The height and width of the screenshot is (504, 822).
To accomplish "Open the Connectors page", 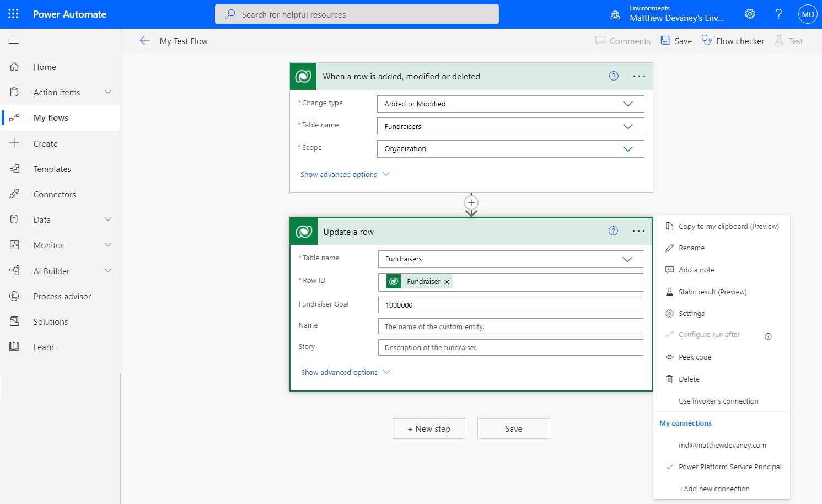I will 55,194.
